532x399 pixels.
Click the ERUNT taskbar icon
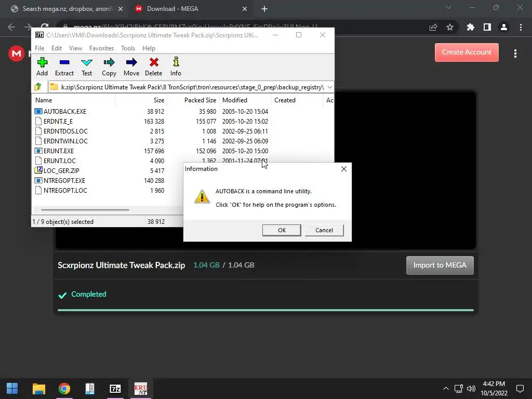140,389
